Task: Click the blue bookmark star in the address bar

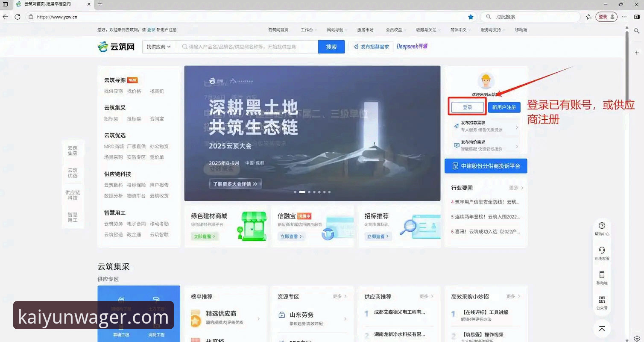Action: [471, 17]
